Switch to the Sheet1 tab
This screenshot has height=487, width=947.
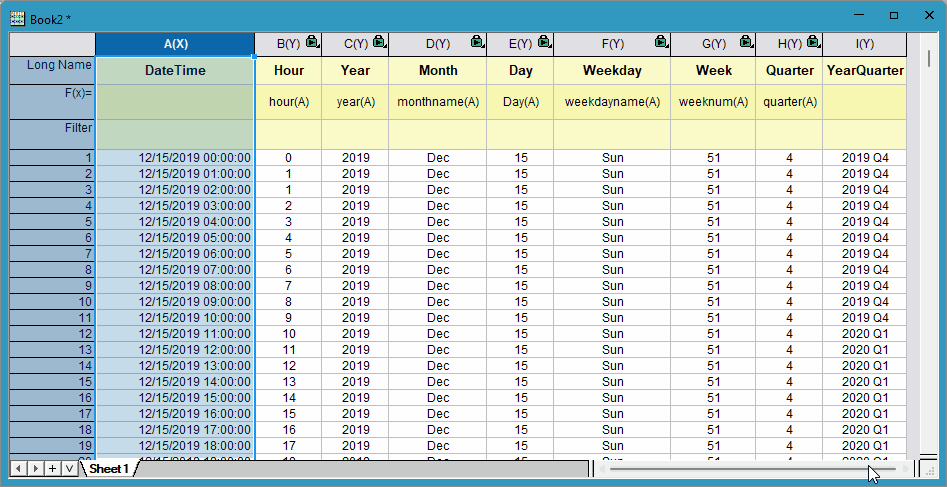108,468
